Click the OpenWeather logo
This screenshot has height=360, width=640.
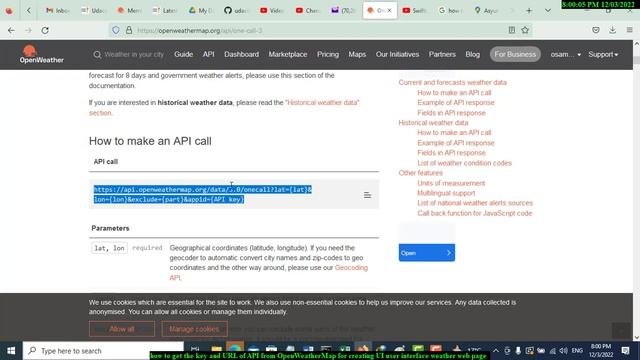41,54
